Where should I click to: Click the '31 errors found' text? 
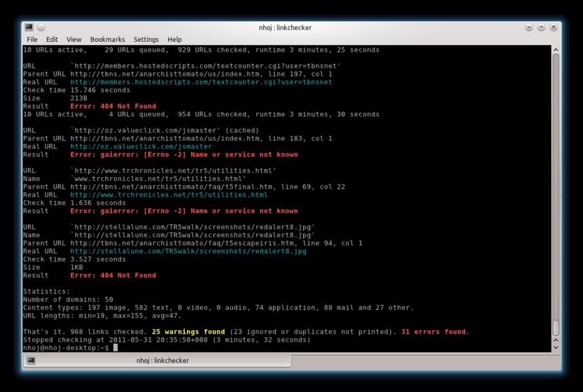click(433, 332)
